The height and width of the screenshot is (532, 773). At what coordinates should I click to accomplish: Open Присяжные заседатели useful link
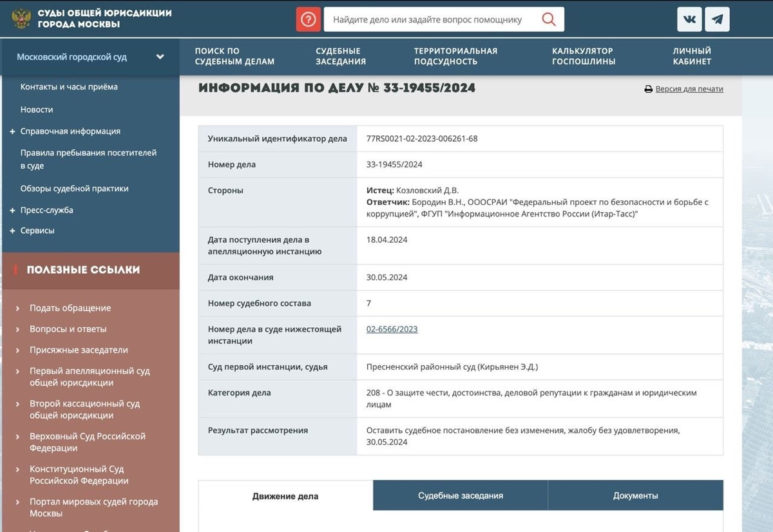(x=79, y=350)
